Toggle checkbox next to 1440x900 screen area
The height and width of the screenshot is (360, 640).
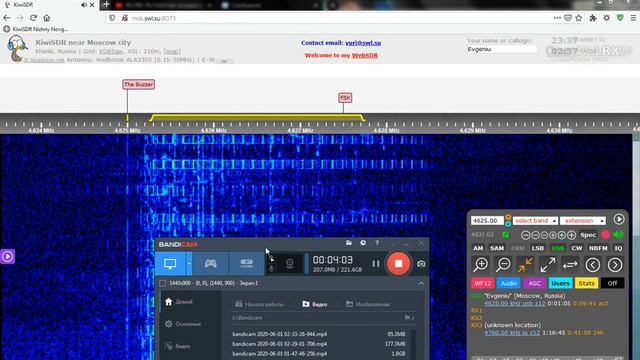(x=162, y=283)
